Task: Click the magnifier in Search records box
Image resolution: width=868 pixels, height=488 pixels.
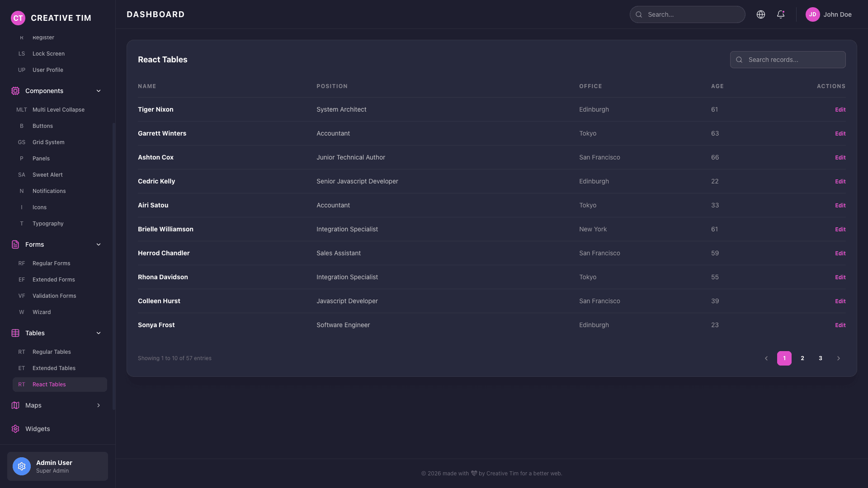Action: 740,60
